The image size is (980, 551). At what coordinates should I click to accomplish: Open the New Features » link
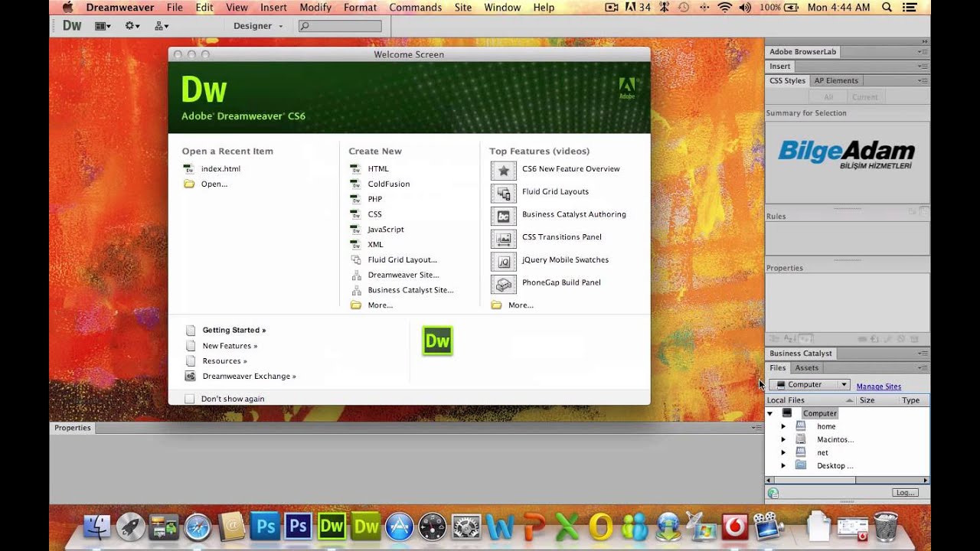(x=230, y=346)
